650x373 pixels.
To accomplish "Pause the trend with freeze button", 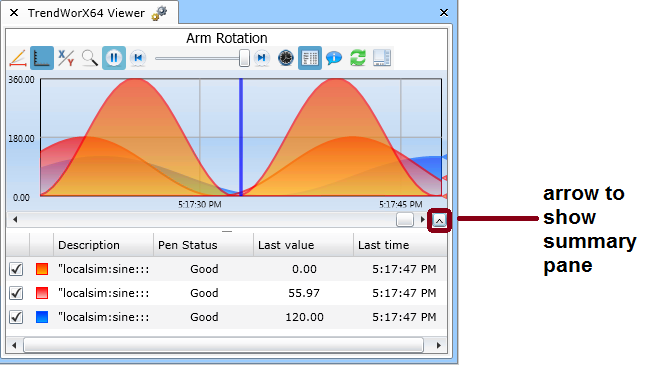I will click(114, 58).
